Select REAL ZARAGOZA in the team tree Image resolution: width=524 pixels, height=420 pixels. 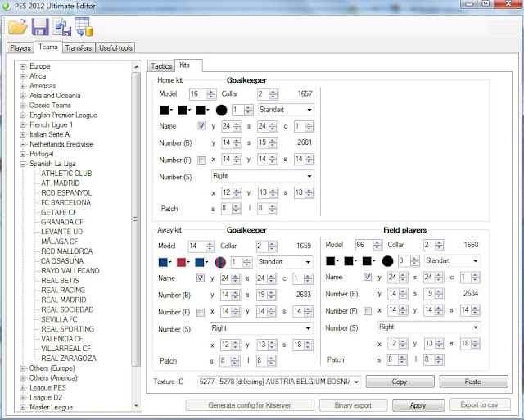click(x=69, y=359)
